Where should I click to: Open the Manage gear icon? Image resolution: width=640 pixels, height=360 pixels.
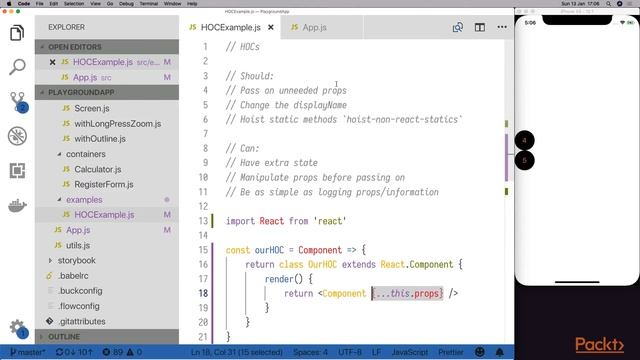click(x=18, y=328)
